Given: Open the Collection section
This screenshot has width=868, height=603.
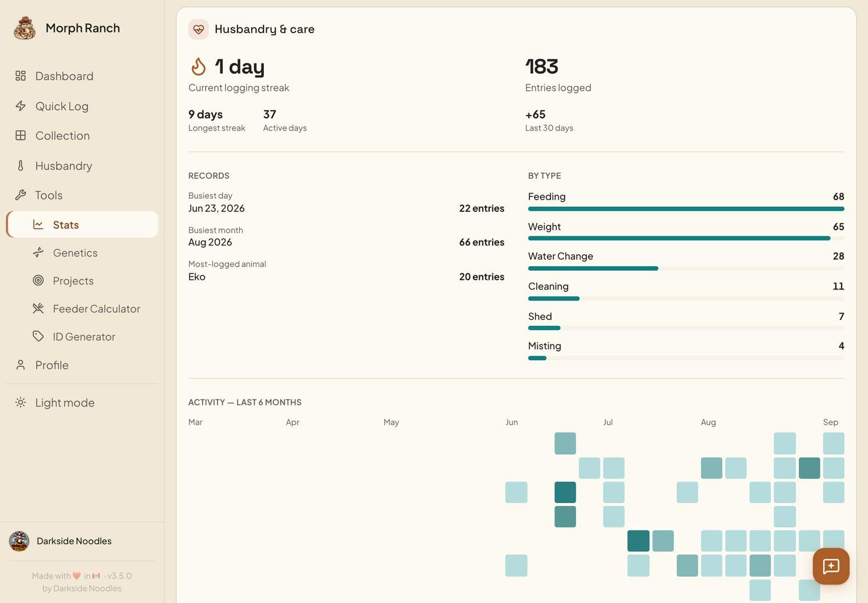Looking at the screenshot, I should pos(82,136).
